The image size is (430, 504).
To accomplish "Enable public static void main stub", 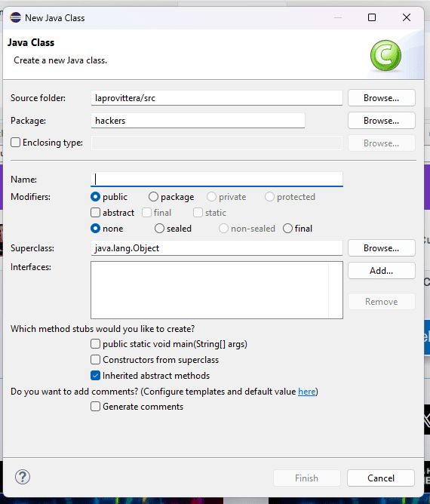I will (96, 344).
